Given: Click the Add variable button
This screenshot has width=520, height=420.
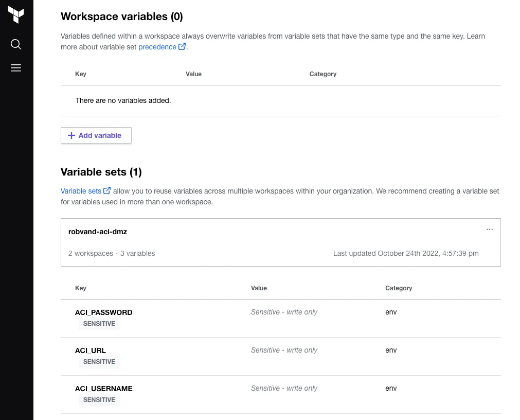Looking at the screenshot, I should (96, 135).
